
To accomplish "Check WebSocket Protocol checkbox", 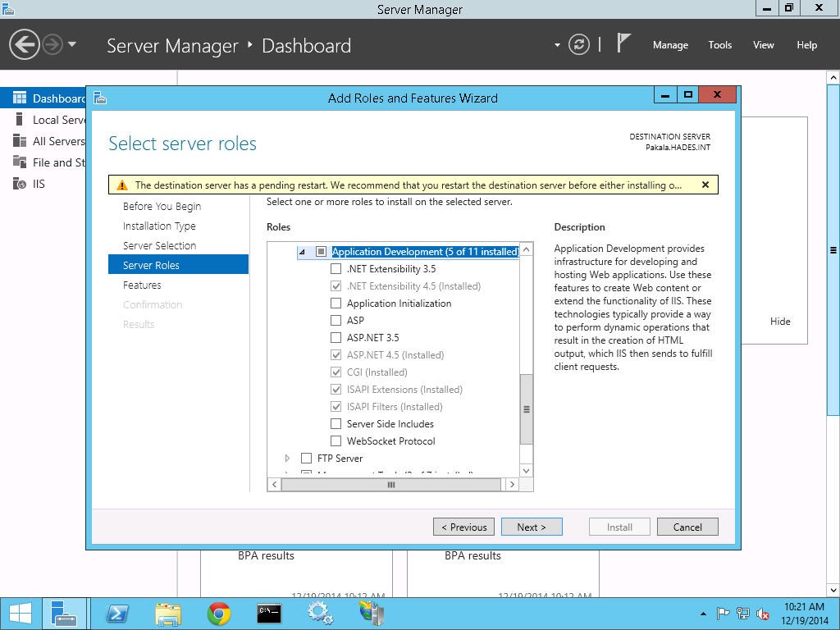I will coord(336,441).
